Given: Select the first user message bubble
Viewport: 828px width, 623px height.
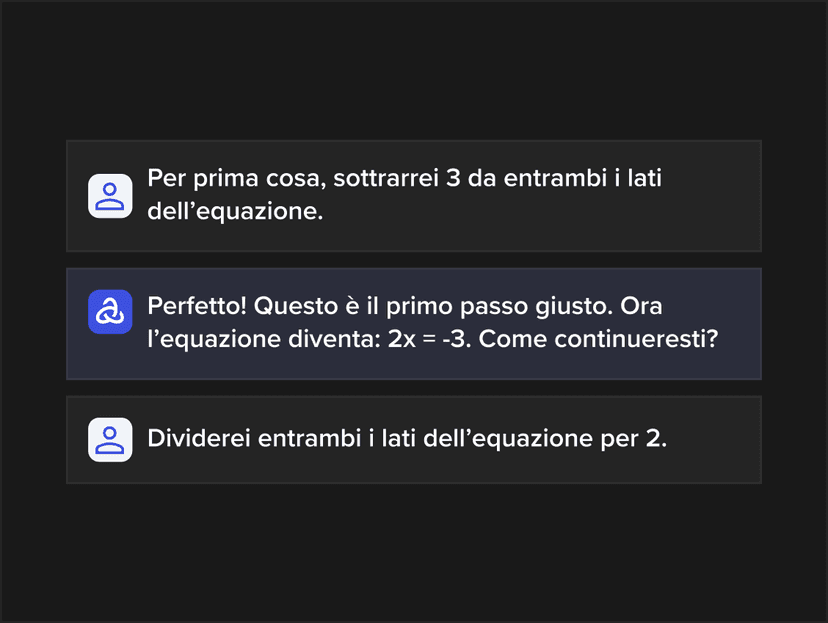Looking at the screenshot, I should click(x=413, y=196).
